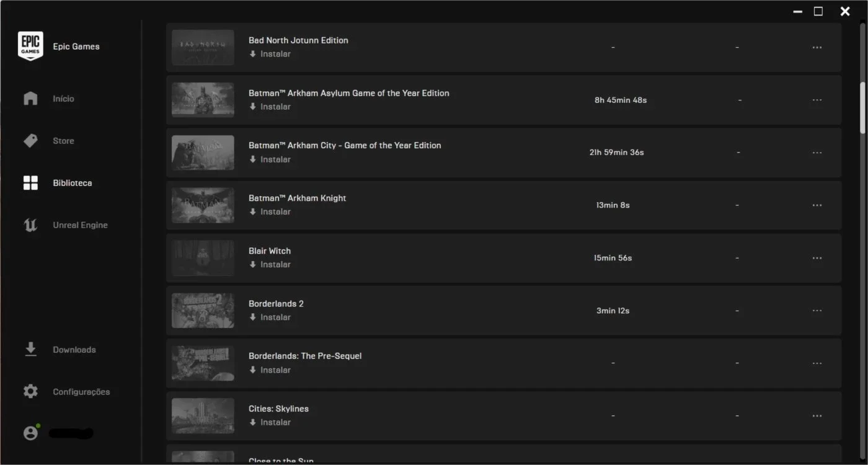
Task: Select the Biblioteca grid icon
Action: tap(30, 183)
